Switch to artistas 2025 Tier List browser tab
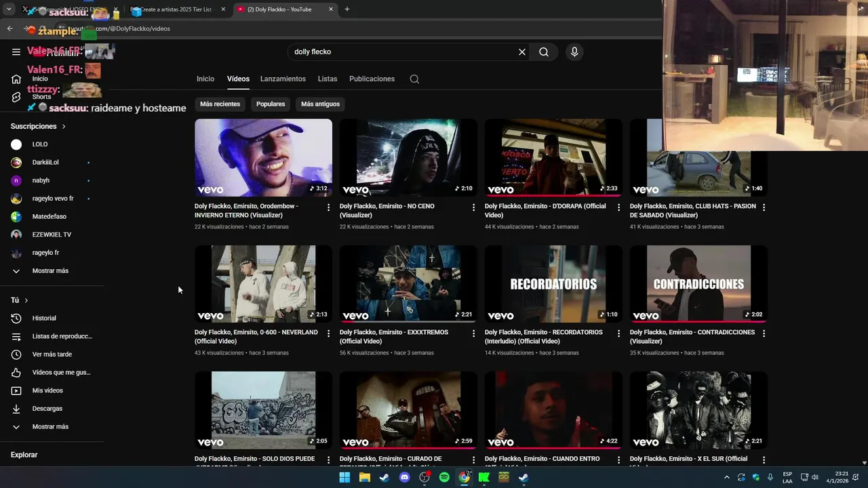This screenshot has width=868, height=488. coord(178,9)
